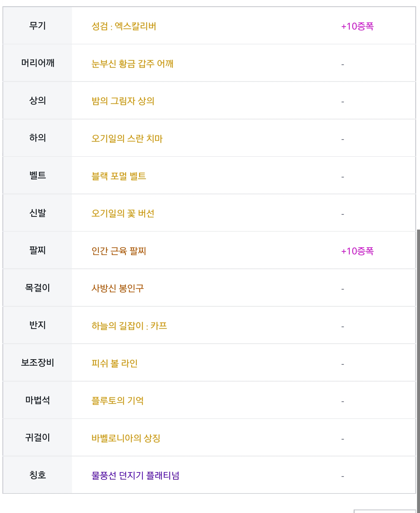Open the 피쉬 볼 라인 sub-equipment item

(x=115, y=363)
